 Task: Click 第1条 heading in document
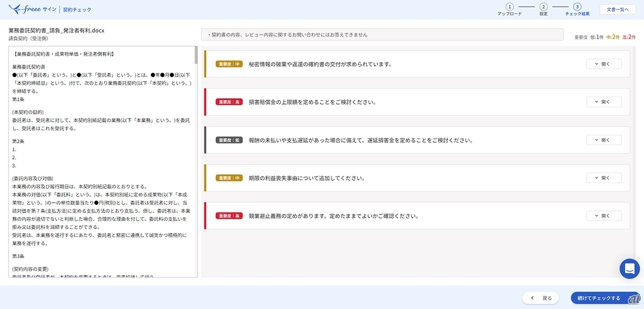point(18,100)
